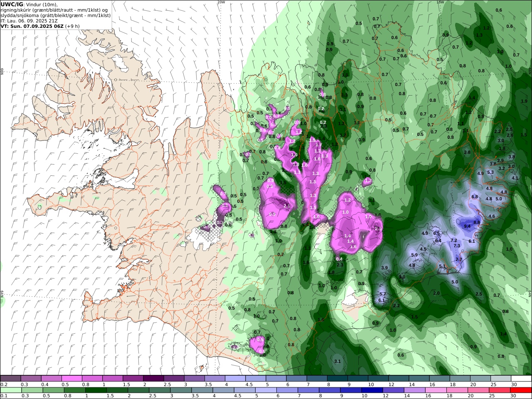
Task: Click the 3.1 value near the bottom coast
Action: tap(337, 361)
